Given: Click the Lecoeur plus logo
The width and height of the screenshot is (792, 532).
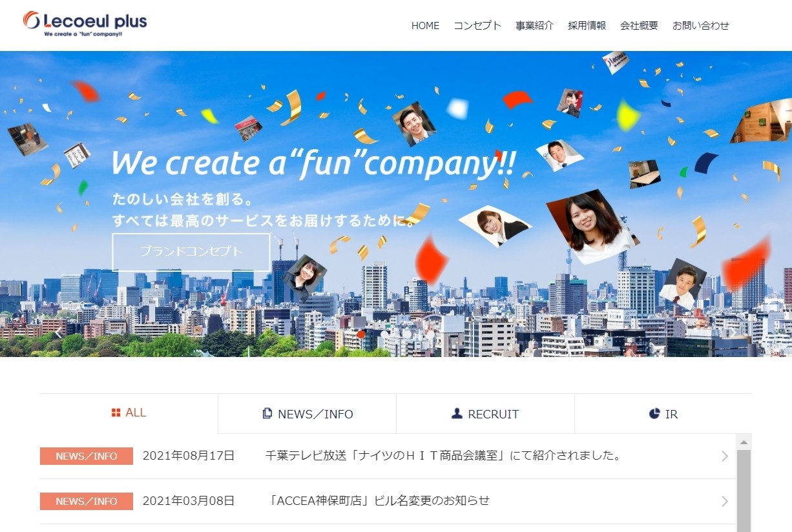Looking at the screenshot, I should tap(85, 24).
